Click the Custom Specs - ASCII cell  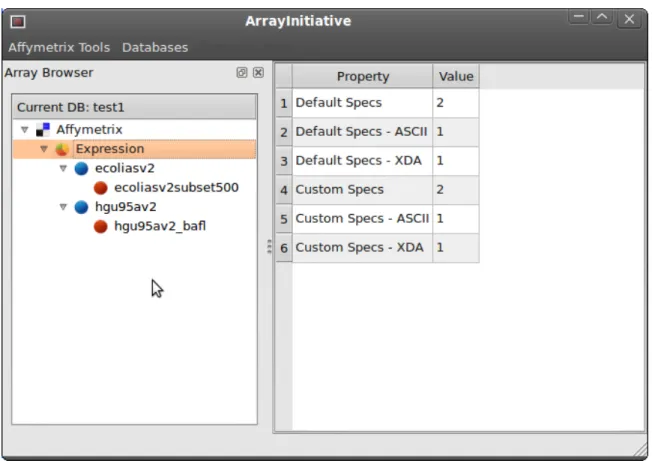point(363,219)
